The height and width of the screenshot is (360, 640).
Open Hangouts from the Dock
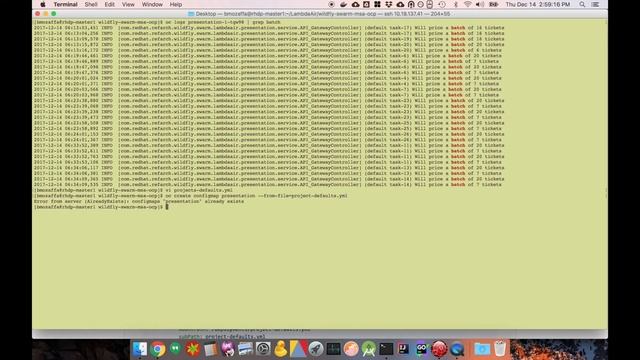176,349
